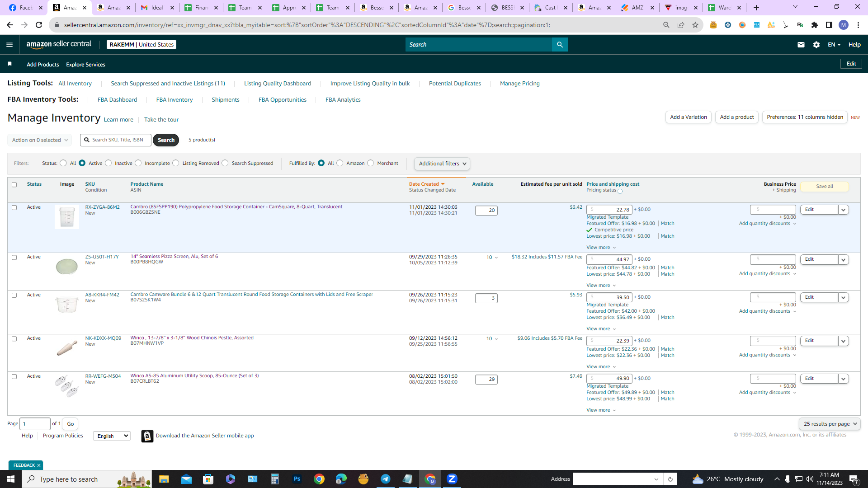This screenshot has height=488, width=868.
Task: Open the Edit dropdown arrow for RX-ZYGA-86M2
Action: (x=844, y=210)
